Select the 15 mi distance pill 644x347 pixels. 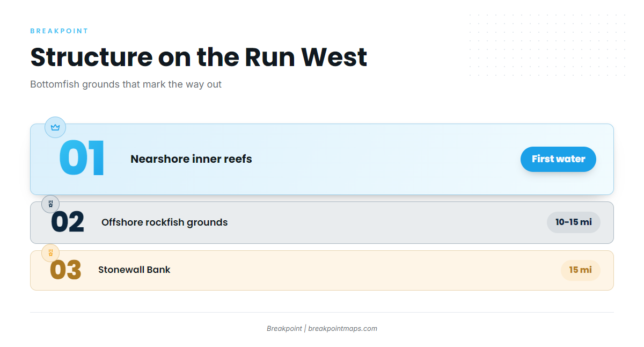(581, 270)
